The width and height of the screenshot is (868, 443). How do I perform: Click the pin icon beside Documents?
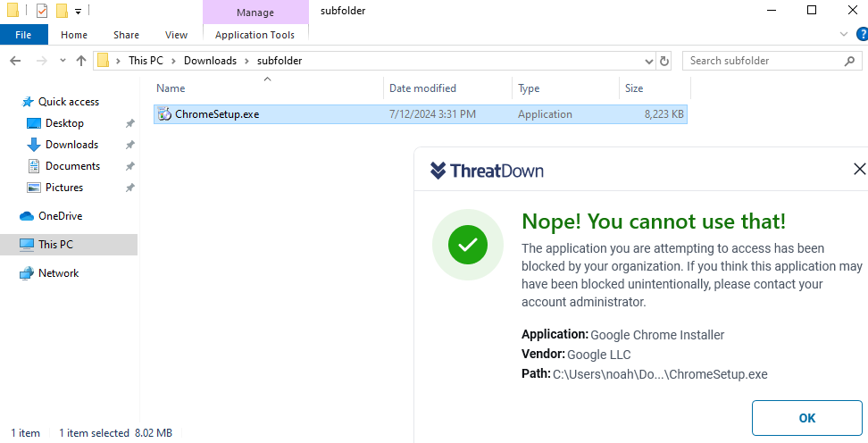pos(130,166)
